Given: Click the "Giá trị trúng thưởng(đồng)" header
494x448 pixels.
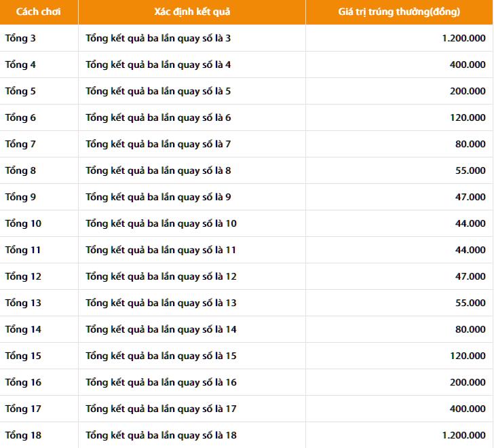Looking at the screenshot, I should 399,12.
